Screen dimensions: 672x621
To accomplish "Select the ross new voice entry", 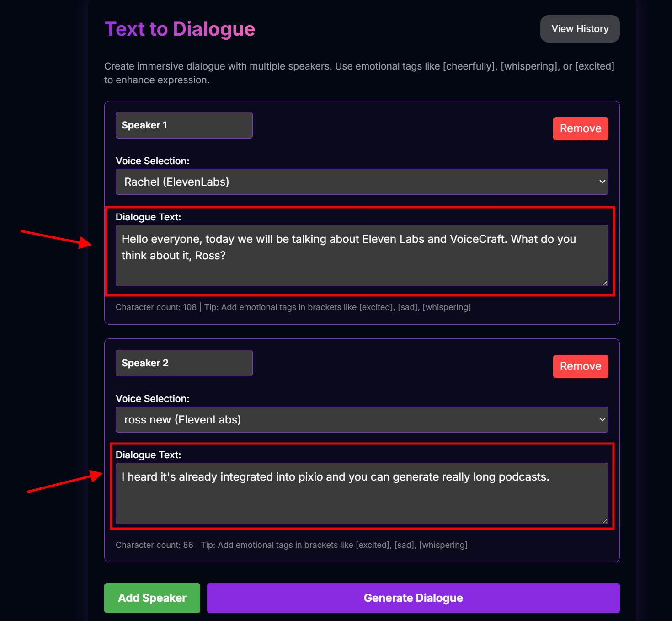I will click(x=182, y=419).
